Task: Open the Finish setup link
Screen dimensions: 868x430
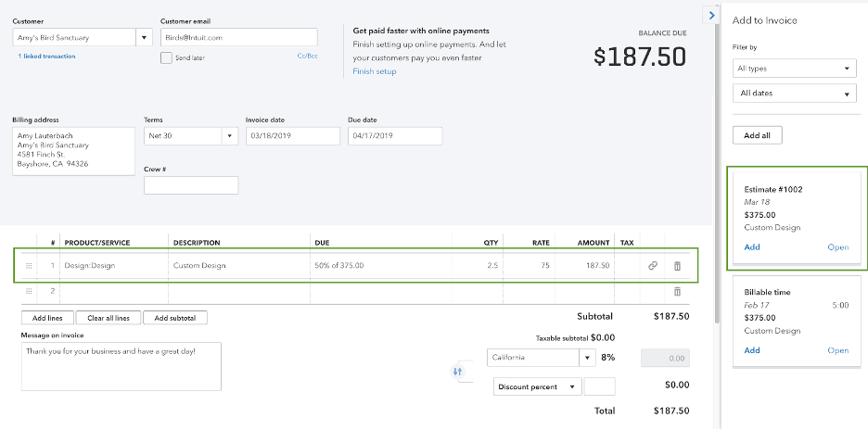Action: 374,71
